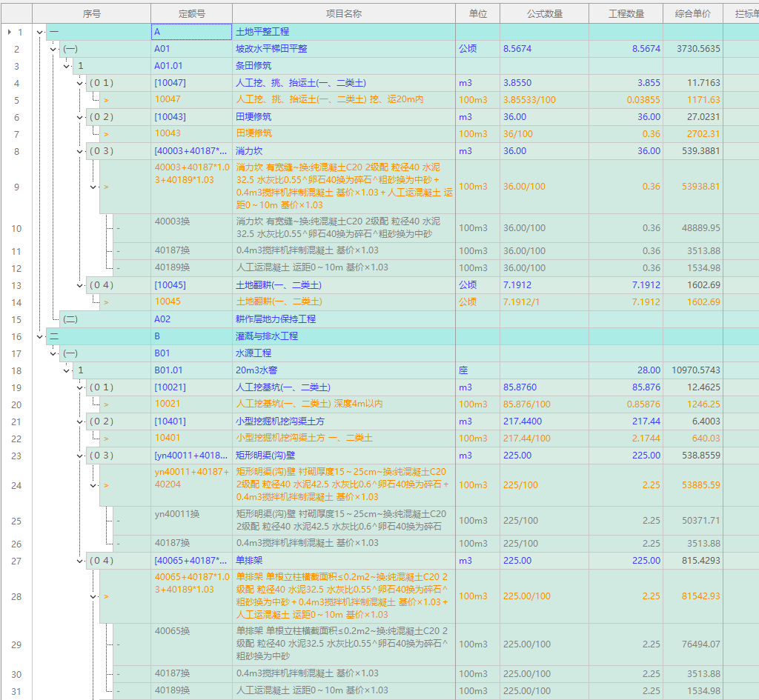Viewport: 759px width, 700px height.
Task: Select the 815.4293 unit price cell
Action: pyautogui.click(x=693, y=561)
